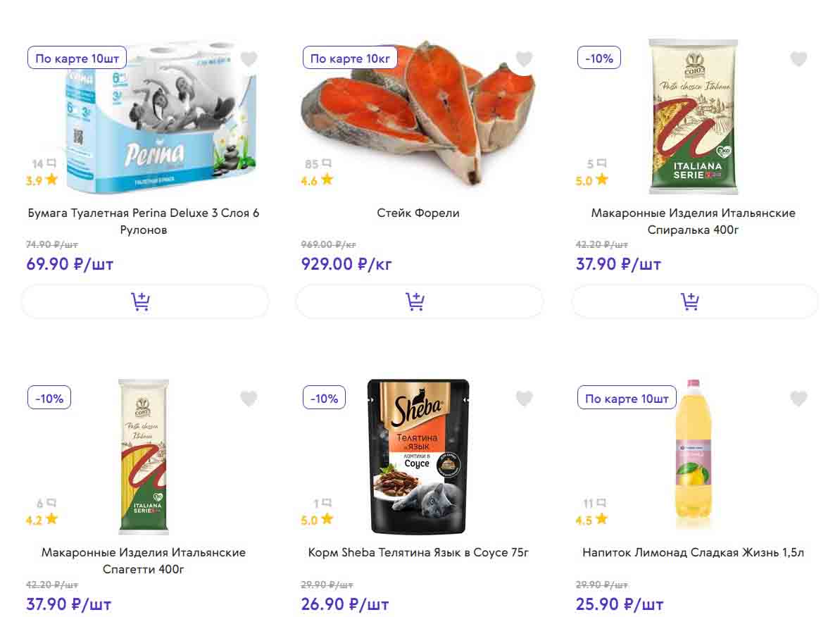This screenshot has height=617, width=840.
Task: Click -10% discount badge on Sheba
Action: [x=324, y=399]
